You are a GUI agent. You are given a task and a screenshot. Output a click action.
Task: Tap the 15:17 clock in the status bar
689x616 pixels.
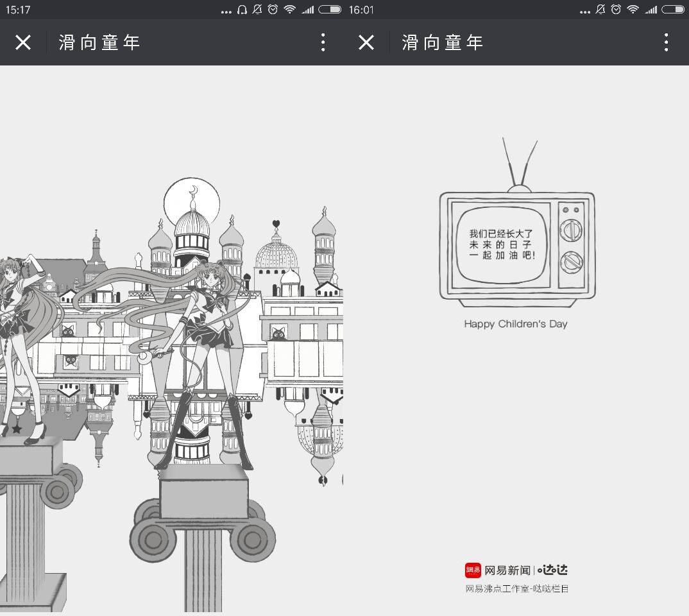[18, 10]
